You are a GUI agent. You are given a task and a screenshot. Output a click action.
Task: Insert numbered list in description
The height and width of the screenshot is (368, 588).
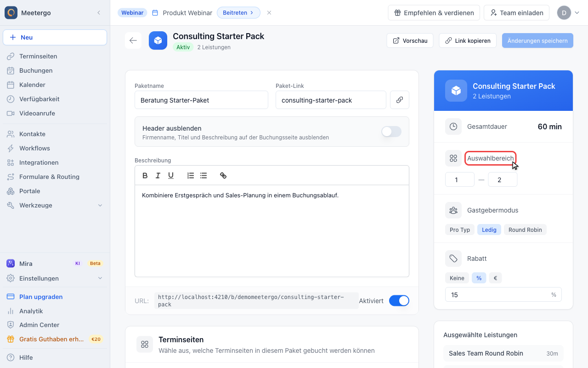[191, 175]
